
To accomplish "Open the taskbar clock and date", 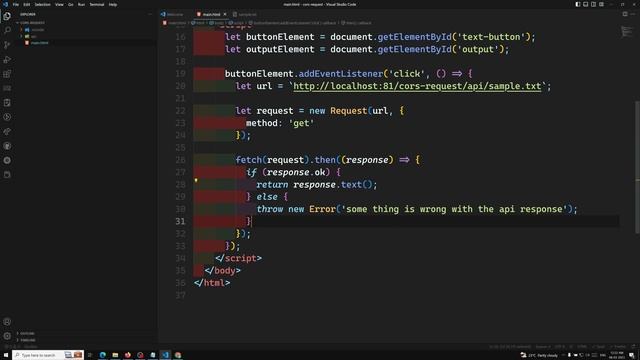I will [x=617, y=355].
